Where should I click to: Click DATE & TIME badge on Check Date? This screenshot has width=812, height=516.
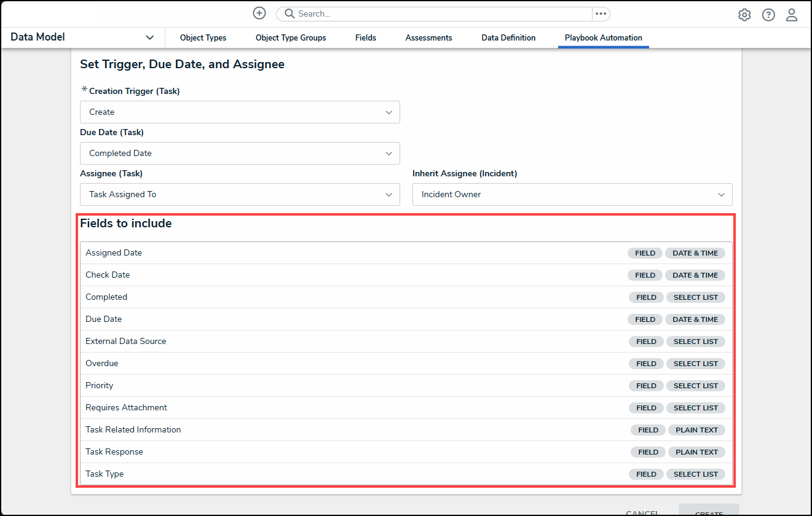click(x=695, y=275)
